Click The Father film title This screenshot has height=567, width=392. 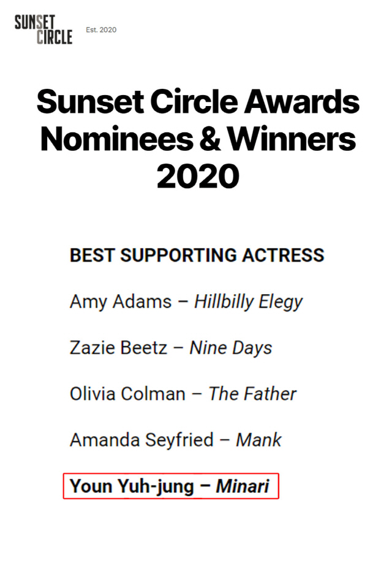pos(252,394)
